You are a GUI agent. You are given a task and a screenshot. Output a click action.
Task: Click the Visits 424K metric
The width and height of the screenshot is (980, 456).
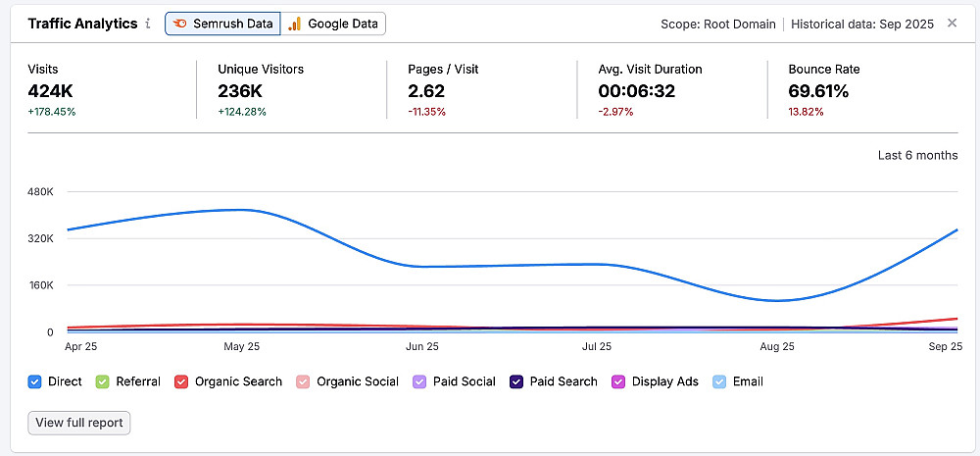(x=51, y=91)
